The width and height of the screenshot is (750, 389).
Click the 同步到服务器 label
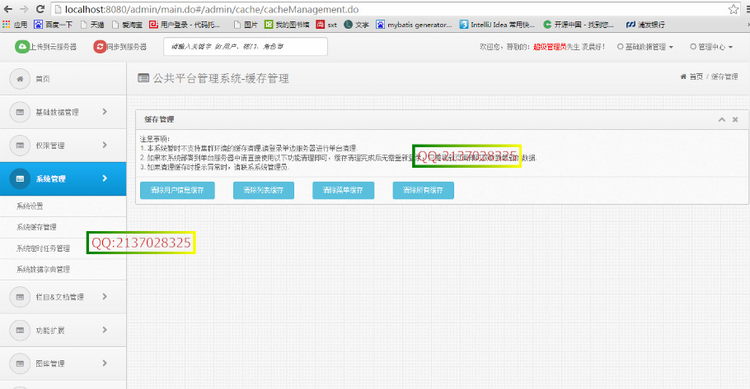[x=126, y=47]
